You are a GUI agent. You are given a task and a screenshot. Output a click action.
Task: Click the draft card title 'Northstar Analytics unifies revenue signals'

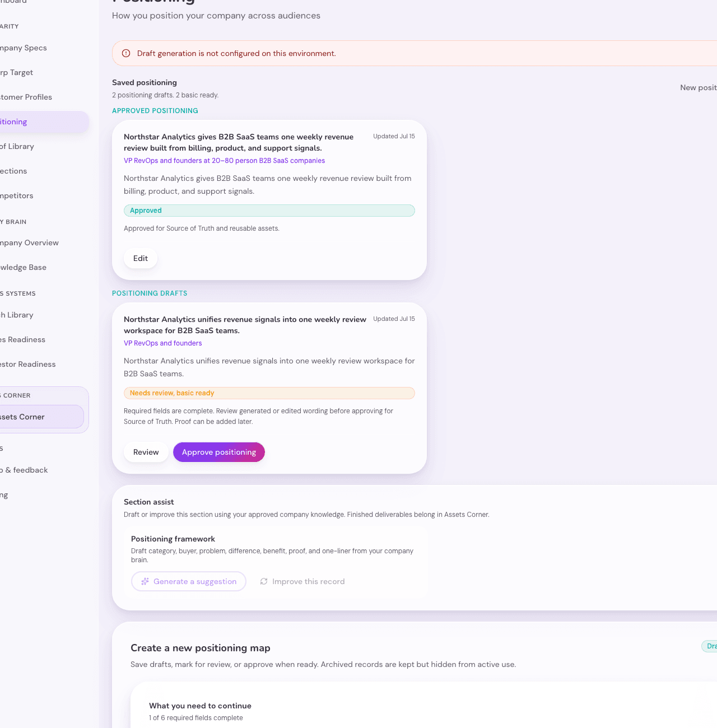pyautogui.click(x=245, y=325)
